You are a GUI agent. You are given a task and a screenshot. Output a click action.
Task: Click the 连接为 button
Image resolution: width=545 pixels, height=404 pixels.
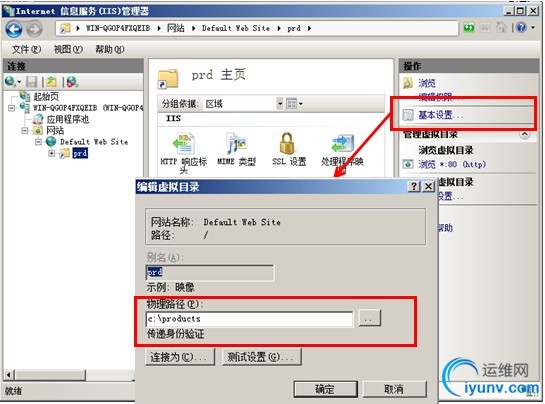pos(180,357)
